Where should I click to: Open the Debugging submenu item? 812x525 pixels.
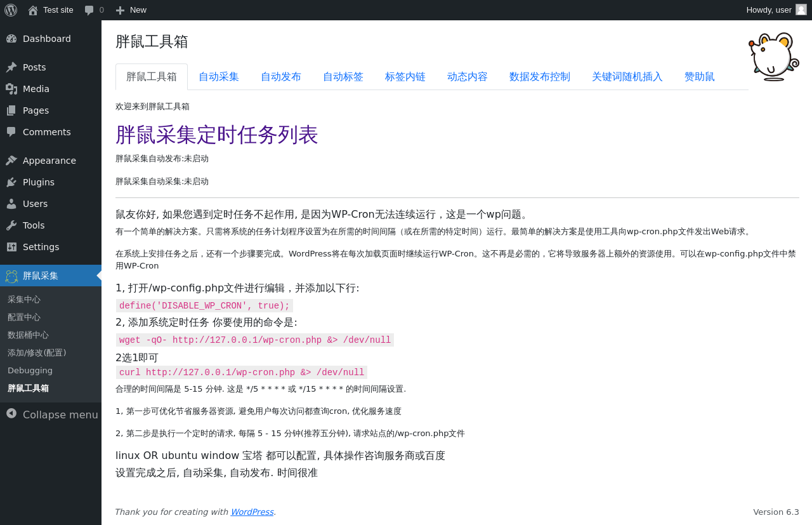[30, 371]
